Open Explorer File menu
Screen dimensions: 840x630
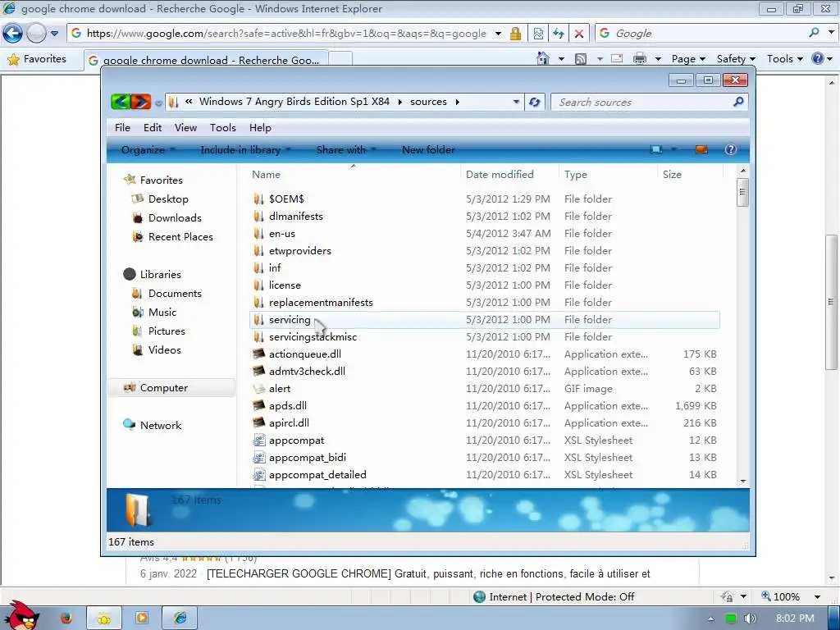coord(122,127)
